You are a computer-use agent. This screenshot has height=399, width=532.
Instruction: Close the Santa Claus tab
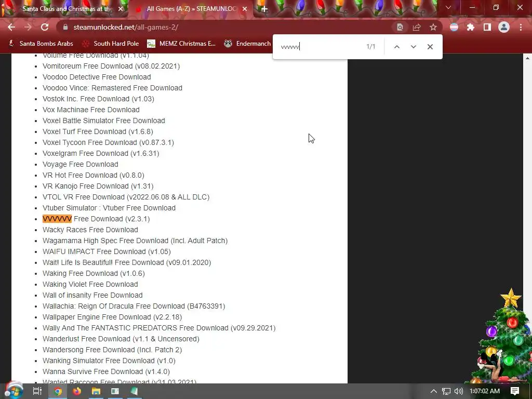pyautogui.click(x=121, y=9)
